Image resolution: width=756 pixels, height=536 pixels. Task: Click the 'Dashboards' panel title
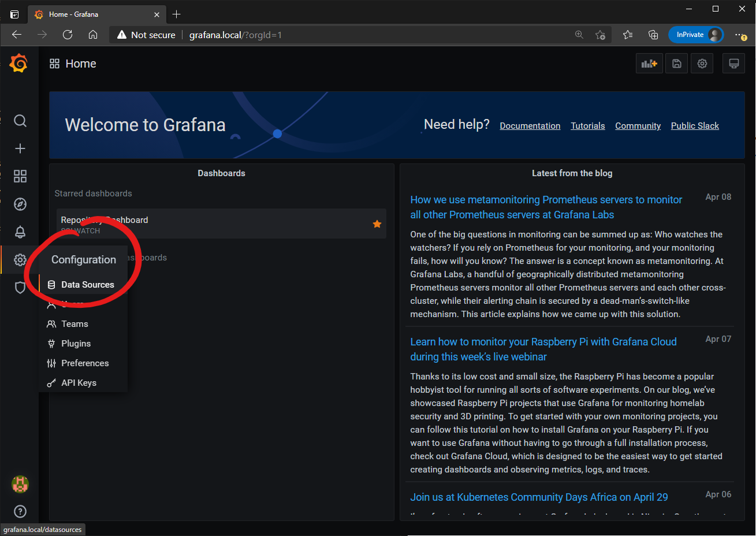click(221, 173)
